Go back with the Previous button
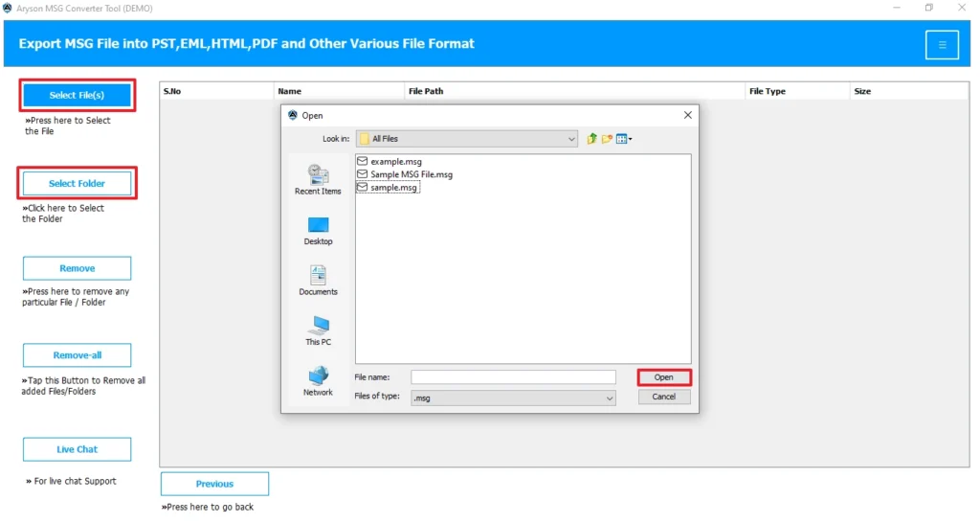 click(214, 484)
